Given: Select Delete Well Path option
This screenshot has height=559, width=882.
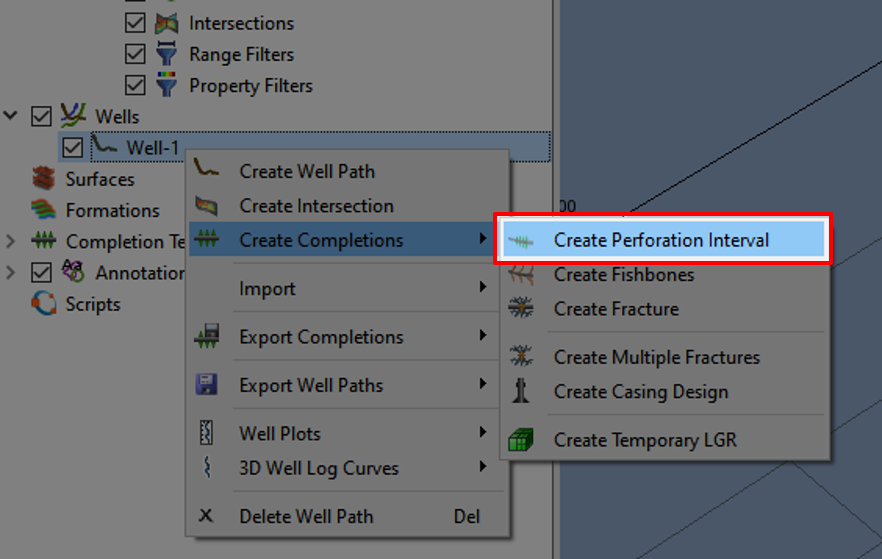Looking at the screenshot, I should click(306, 516).
